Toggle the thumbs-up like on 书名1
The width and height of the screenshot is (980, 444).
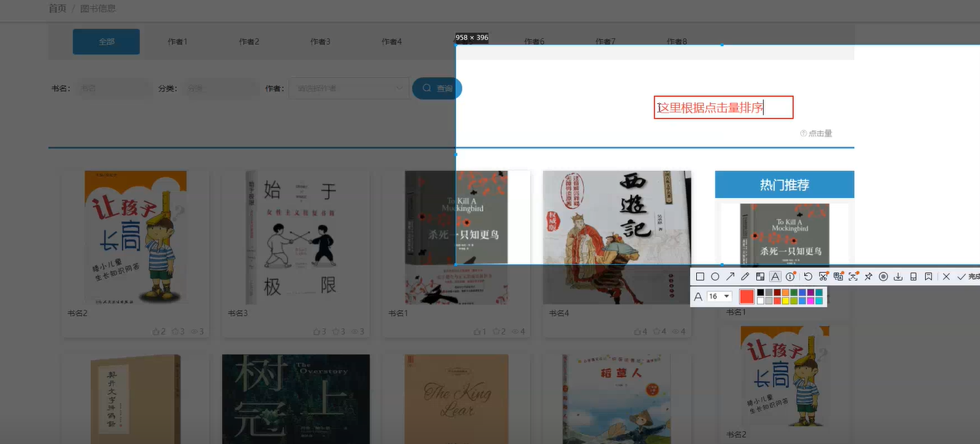point(476,331)
